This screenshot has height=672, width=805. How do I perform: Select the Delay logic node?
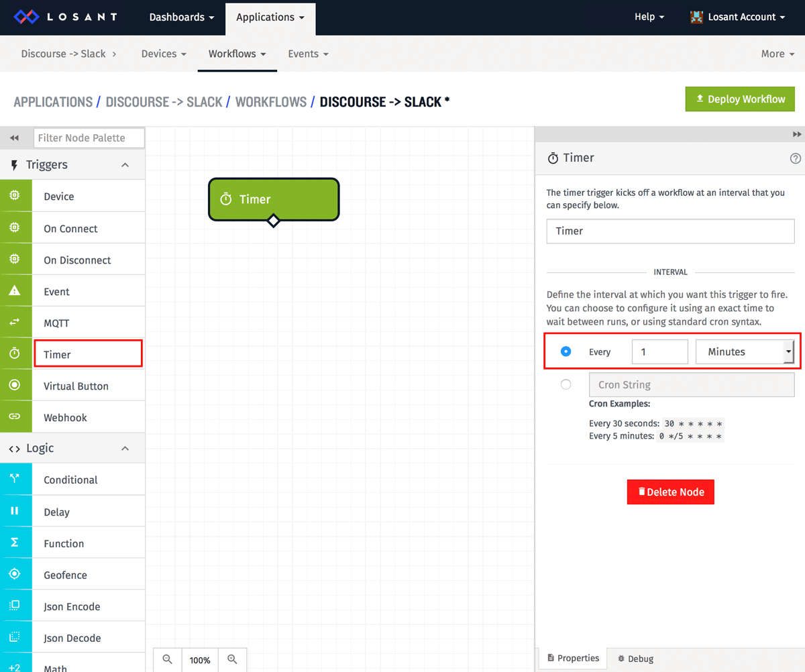pyautogui.click(x=72, y=512)
